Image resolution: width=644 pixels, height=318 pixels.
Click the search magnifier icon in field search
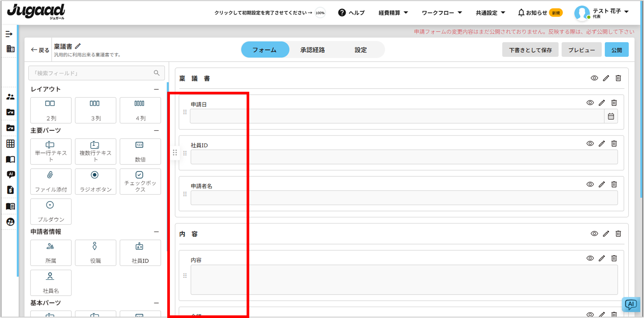click(x=157, y=73)
